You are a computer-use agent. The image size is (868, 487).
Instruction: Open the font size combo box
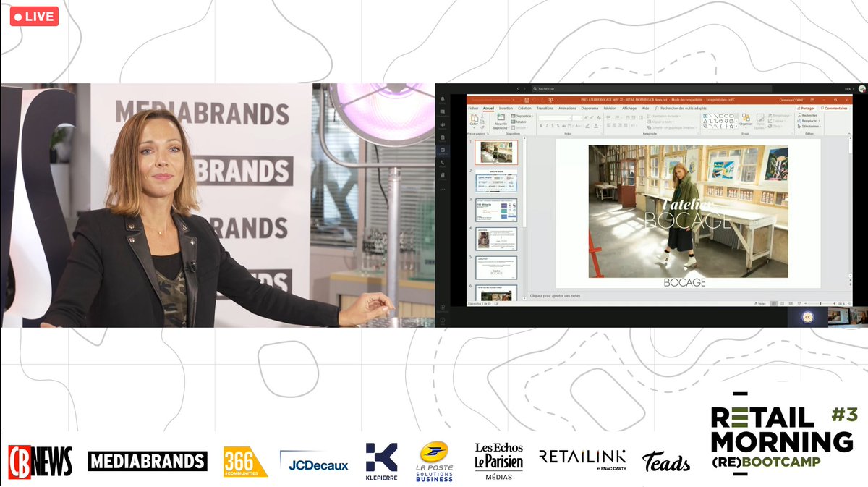pos(577,118)
